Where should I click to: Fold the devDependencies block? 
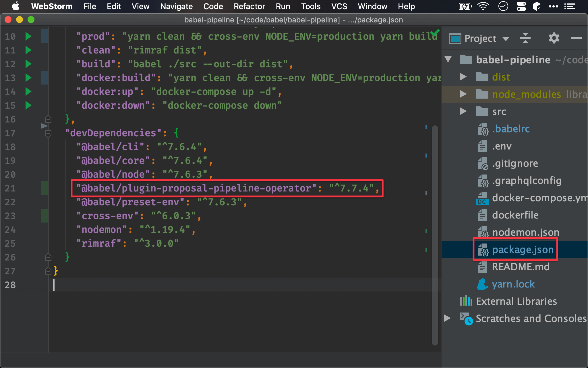tap(48, 133)
